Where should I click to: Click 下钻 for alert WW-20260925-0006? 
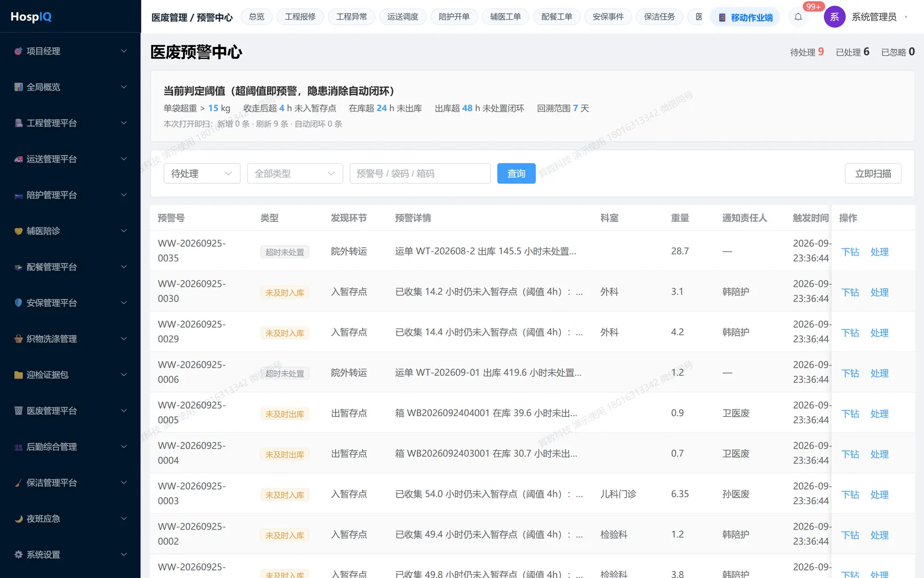click(850, 373)
